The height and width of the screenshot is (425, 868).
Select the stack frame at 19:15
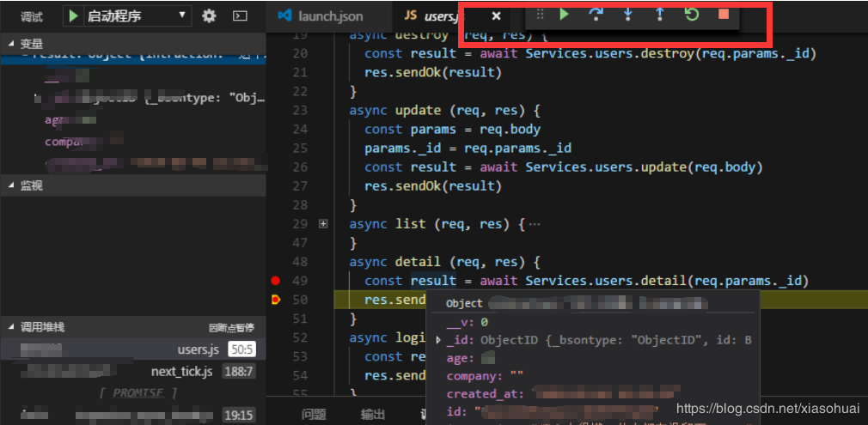pyautogui.click(x=133, y=415)
